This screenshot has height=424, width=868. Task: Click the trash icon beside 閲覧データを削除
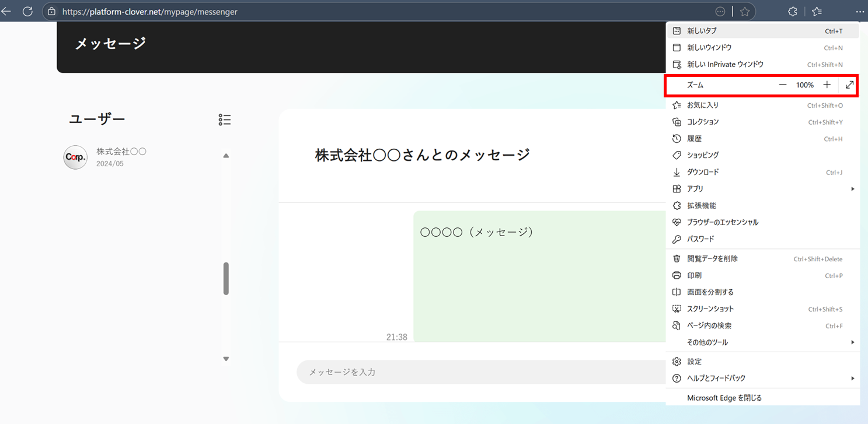point(677,259)
